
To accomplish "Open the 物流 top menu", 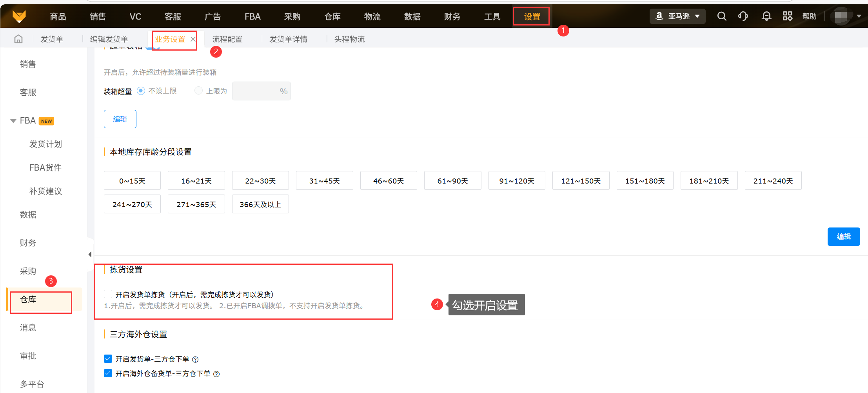I will [x=372, y=16].
